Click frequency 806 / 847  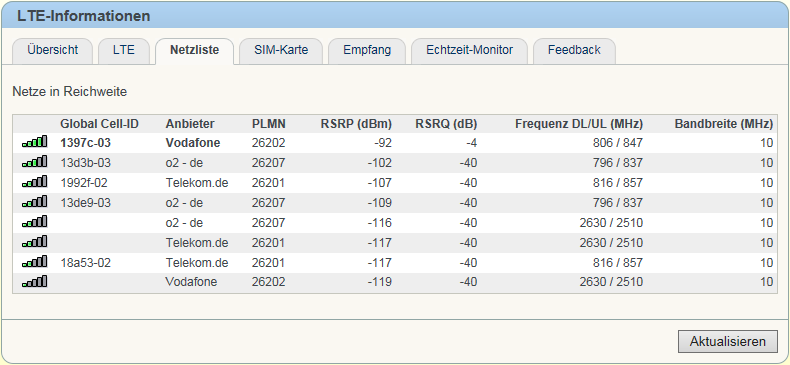tap(618, 143)
